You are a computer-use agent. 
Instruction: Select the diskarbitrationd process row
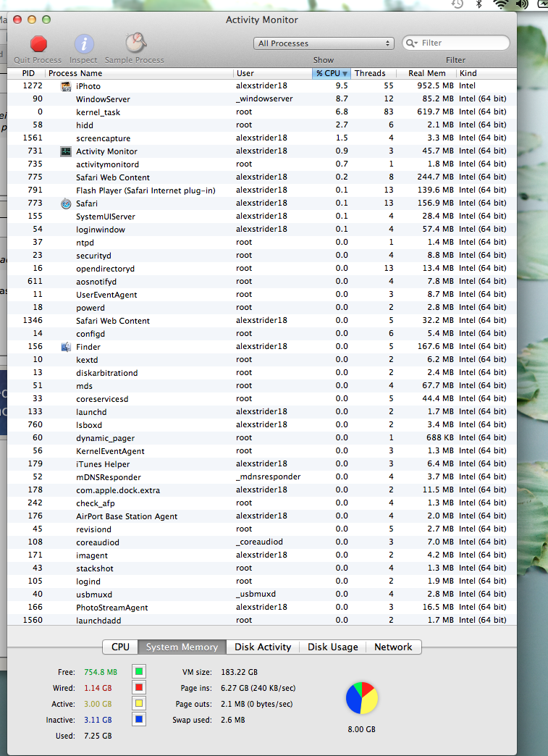(x=262, y=372)
